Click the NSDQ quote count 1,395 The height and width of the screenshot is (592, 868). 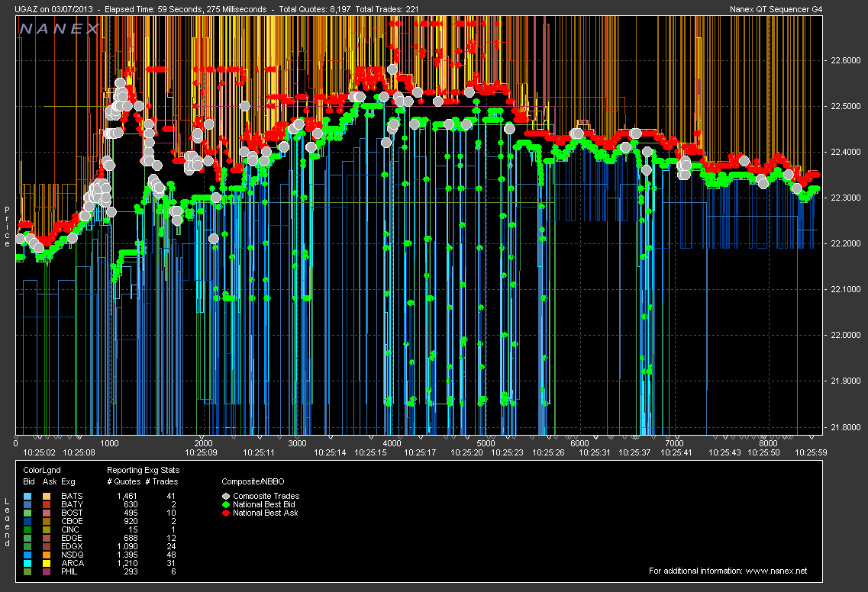[127, 555]
